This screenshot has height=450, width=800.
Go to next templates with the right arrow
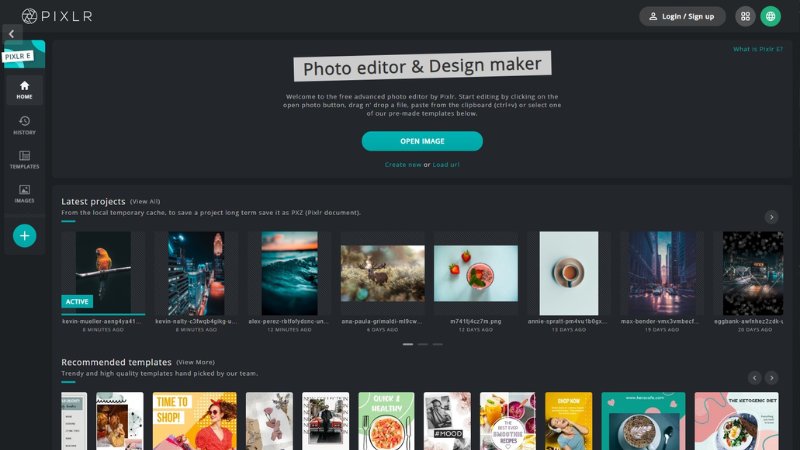point(771,378)
